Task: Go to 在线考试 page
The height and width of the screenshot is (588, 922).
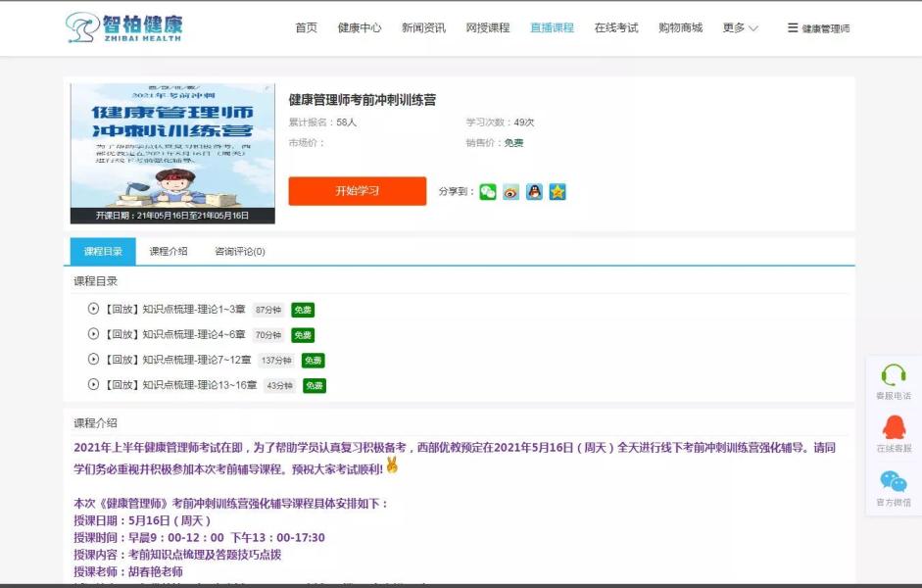Action: click(x=615, y=27)
